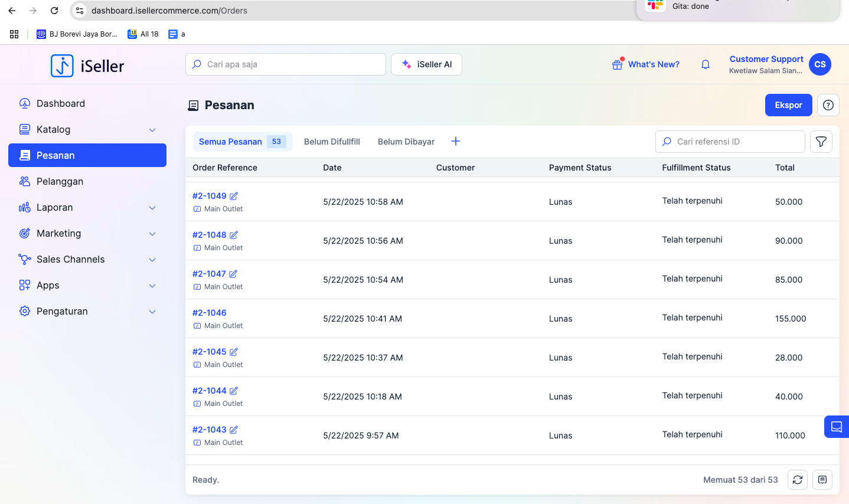Switch to the Belum Dibayar tab
Screen dimensions: 849x504
click(406, 142)
